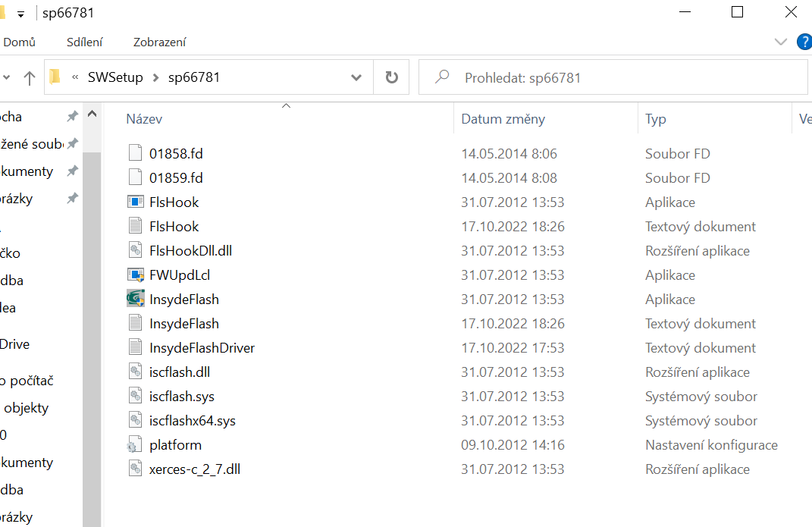This screenshot has width=812, height=527.
Task: Select file name 'InsydeFlashDriver'
Action: click(x=202, y=347)
